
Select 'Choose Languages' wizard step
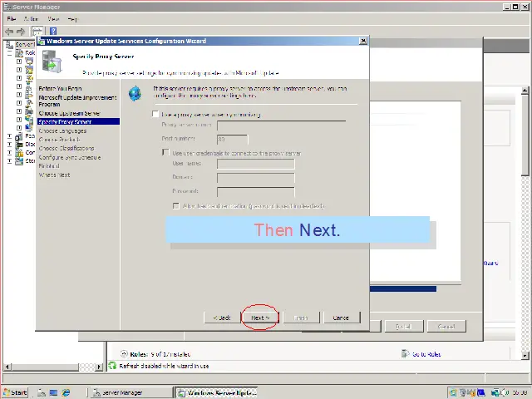(x=62, y=131)
